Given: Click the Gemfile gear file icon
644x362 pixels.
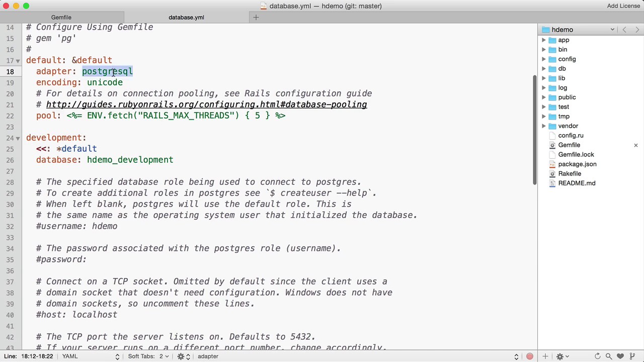Looking at the screenshot, I should tap(552, 145).
